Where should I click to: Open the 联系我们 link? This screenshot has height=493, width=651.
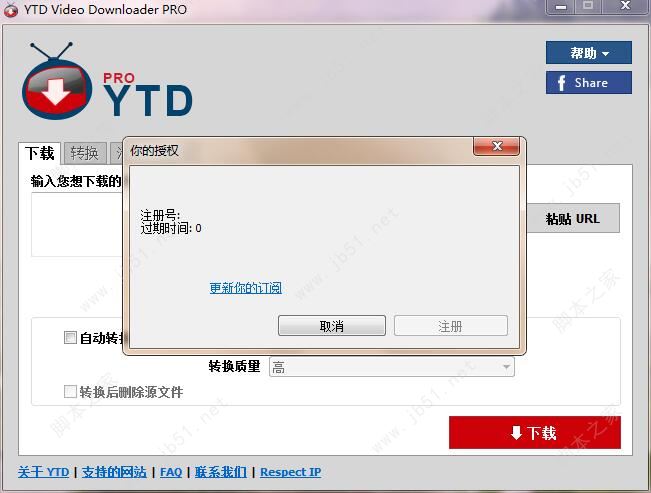tap(221, 472)
